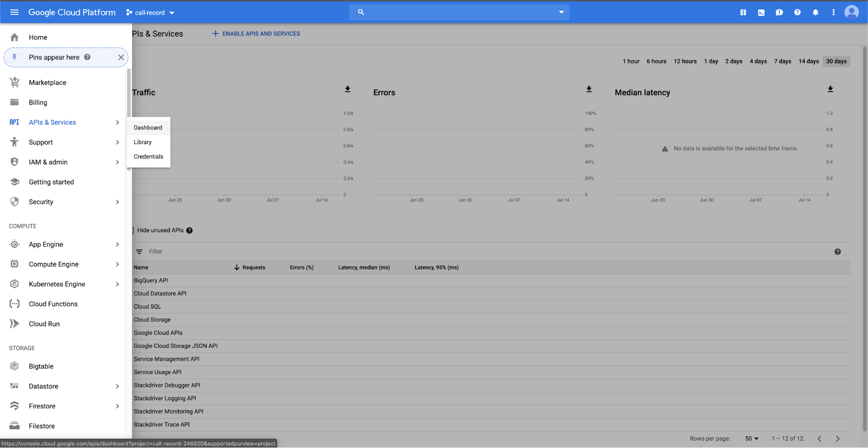
Task: Expand the Kubernetes Engine submenu chevron
Action: (x=117, y=284)
